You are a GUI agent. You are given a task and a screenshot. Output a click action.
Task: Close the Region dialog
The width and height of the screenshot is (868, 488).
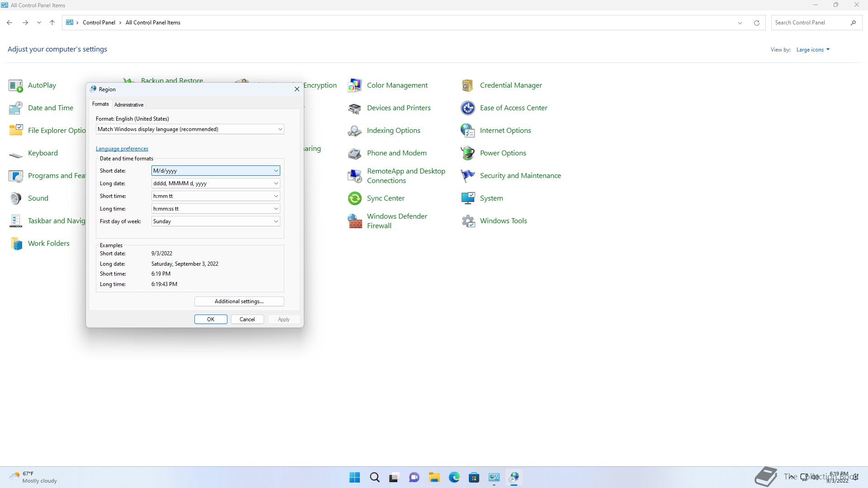pyautogui.click(x=297, y=89)
